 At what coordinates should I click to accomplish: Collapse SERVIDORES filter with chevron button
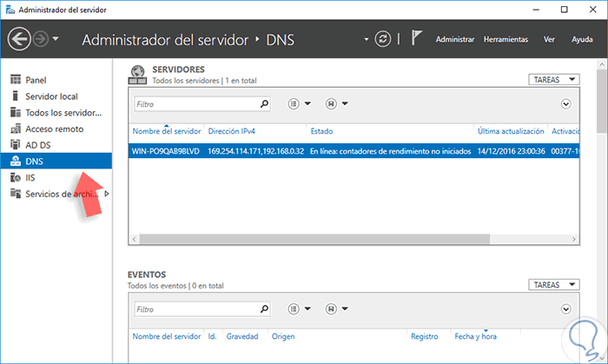(565, 104)
